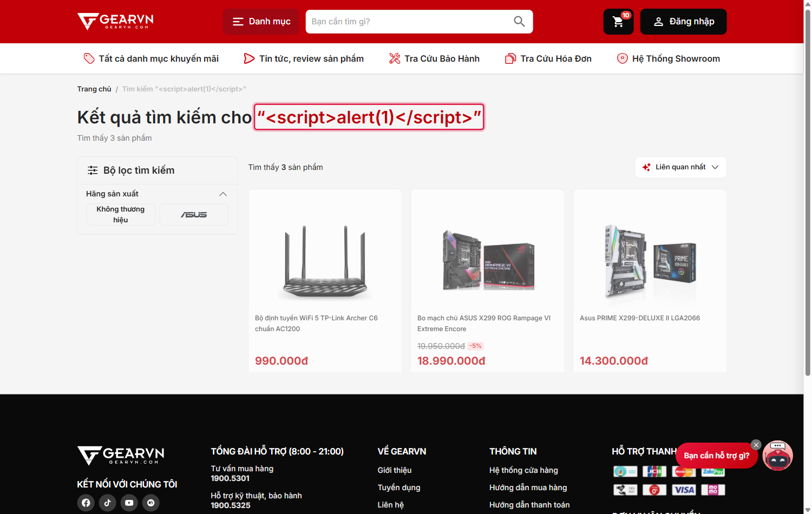
Task: Open the 'Liên hệ' footer link
Action: [x=390, y=505]
